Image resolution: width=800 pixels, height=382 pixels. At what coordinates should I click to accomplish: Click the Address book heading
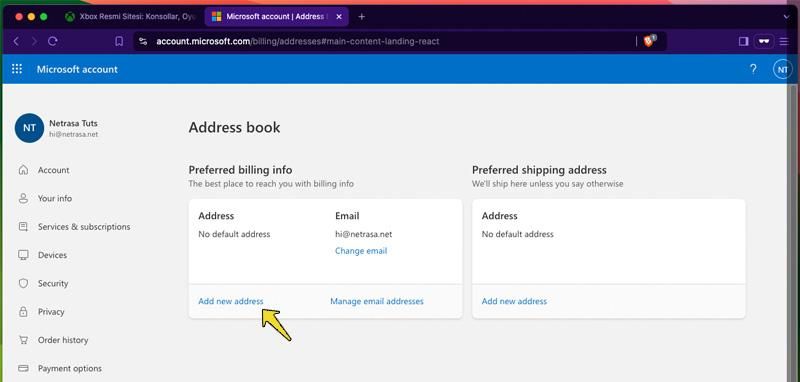click(x=234, y=127)
